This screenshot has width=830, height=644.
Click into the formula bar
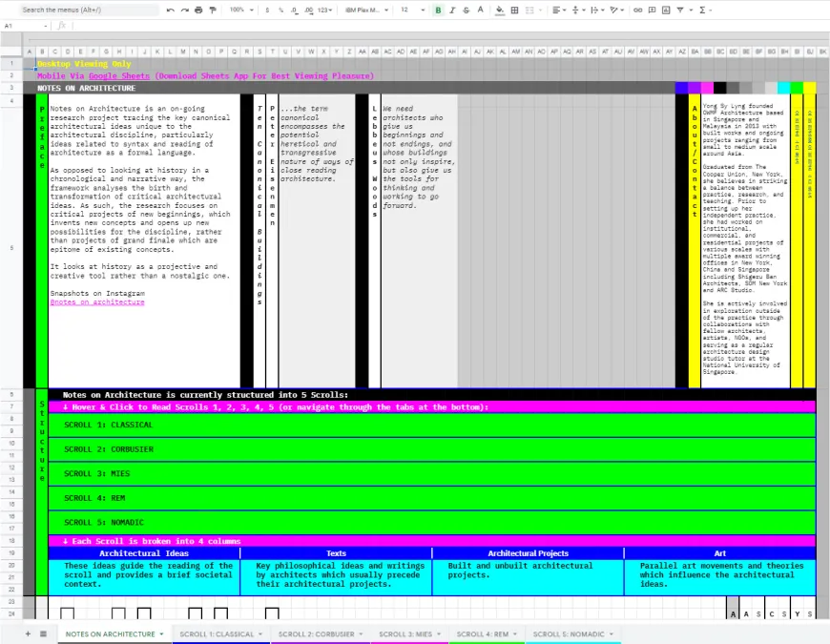[x=450, y=26]
